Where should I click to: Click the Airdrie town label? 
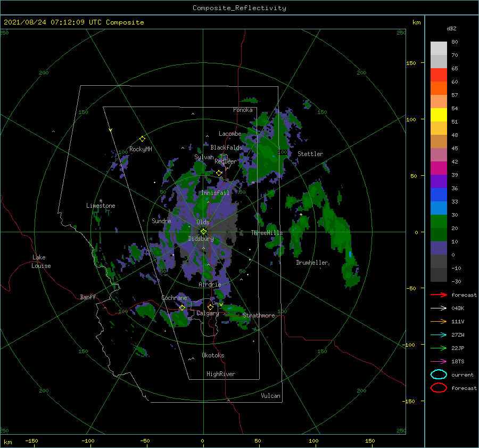pos(210,284)
